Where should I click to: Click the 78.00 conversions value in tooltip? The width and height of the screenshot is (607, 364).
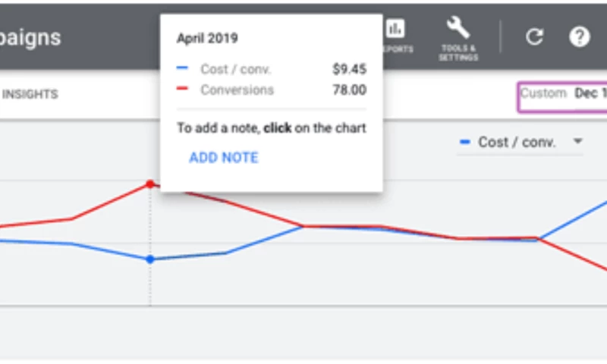click(x=349, y=90)
